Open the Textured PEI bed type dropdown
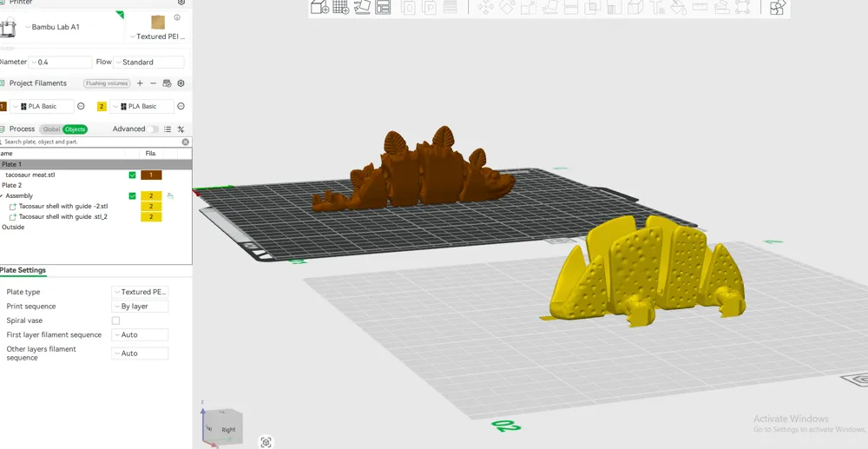The height and width of the screenshot is (449, 868). [x=158, y=36]
